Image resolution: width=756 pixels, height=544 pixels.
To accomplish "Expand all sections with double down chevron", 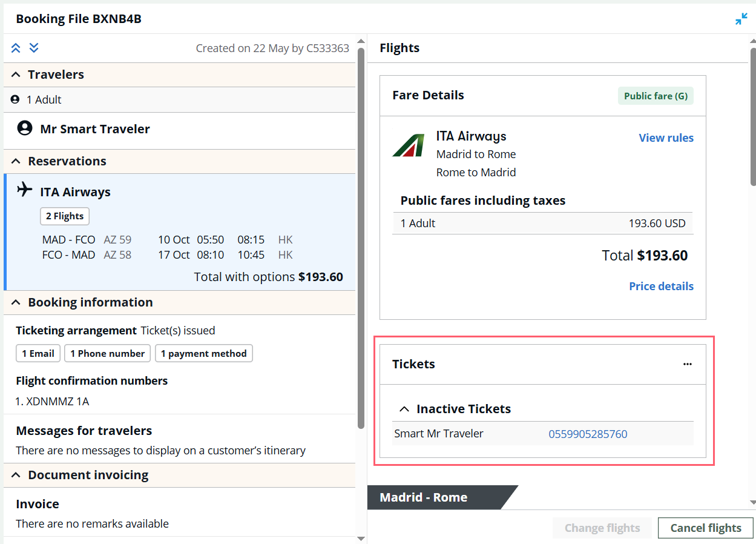I will coord(34,48).
